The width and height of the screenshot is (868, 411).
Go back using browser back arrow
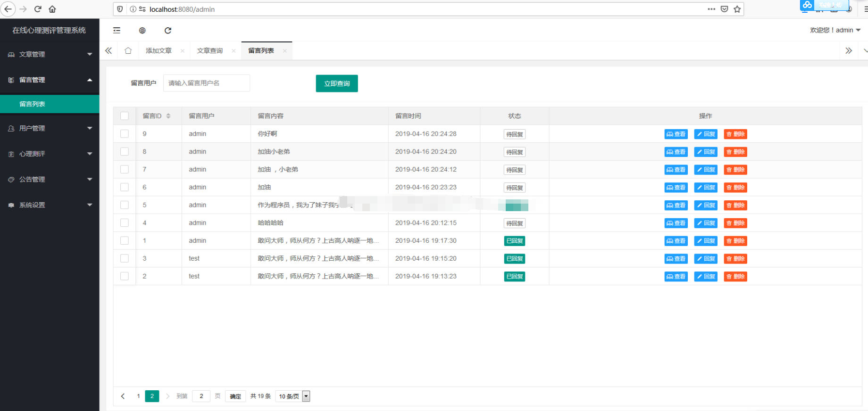coord(8,9)
